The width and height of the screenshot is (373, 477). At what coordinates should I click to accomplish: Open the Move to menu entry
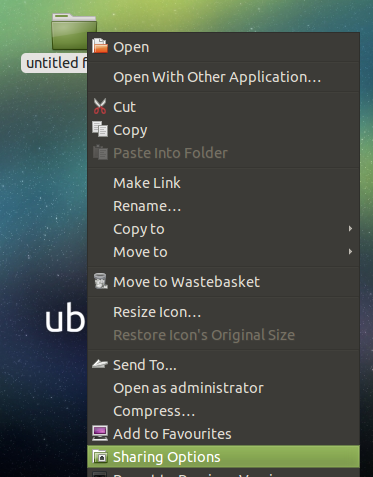click(x=223, y=252)
